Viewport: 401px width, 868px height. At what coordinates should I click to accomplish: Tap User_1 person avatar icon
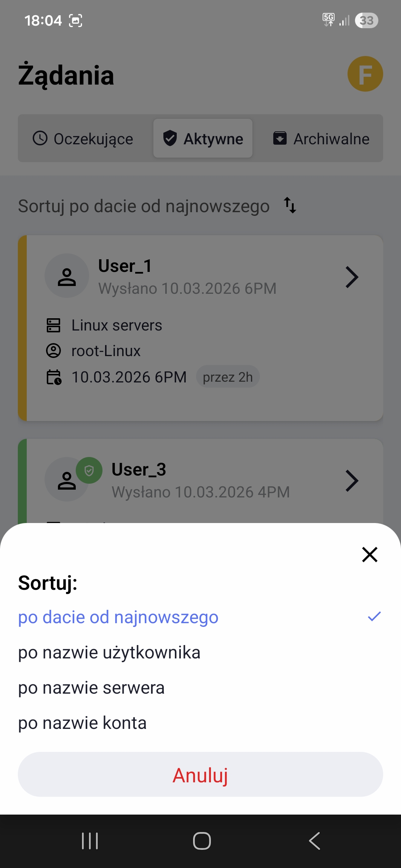[67, 276]
